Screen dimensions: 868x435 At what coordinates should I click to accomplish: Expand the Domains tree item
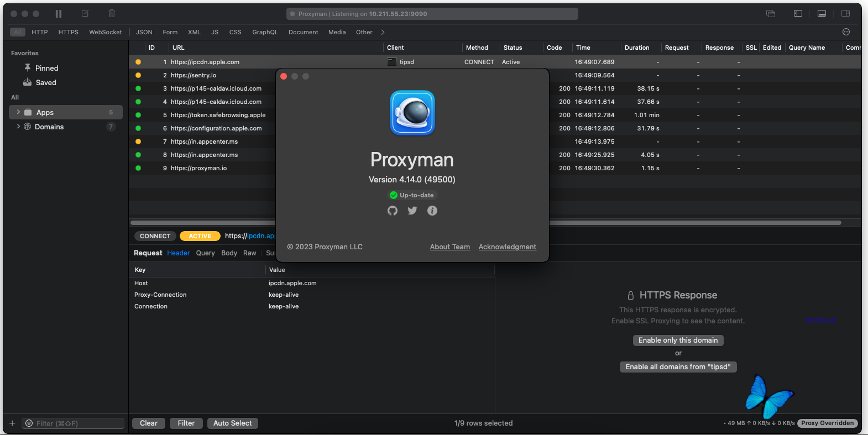coord(18,127)
